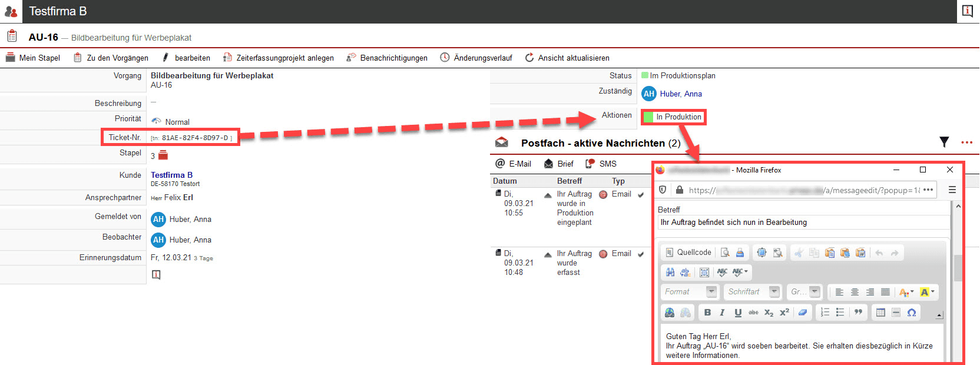Insert a numbered list in the editor
The height and width of the screenshot is (365, 980).
point(825,313)
